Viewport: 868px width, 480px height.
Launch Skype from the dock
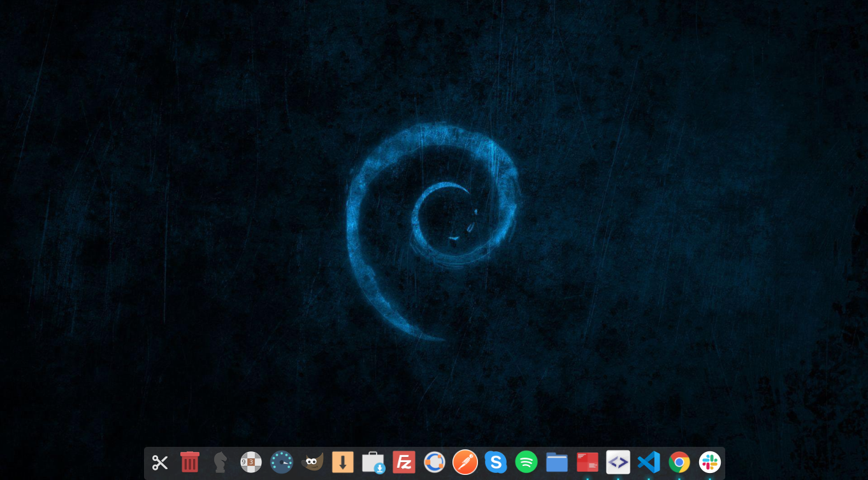point(496,462)
